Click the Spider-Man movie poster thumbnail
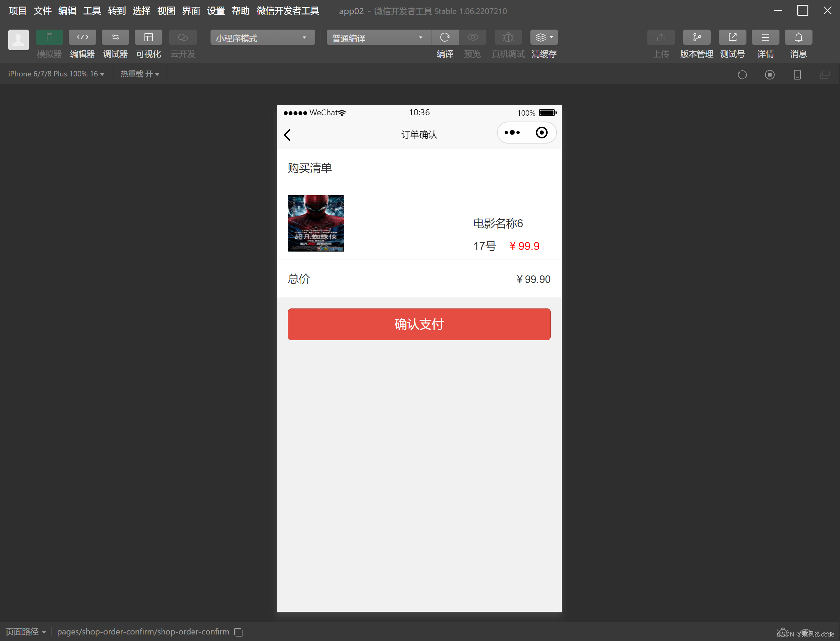Viewport: 840px width, 641px height. click(316, 223)
